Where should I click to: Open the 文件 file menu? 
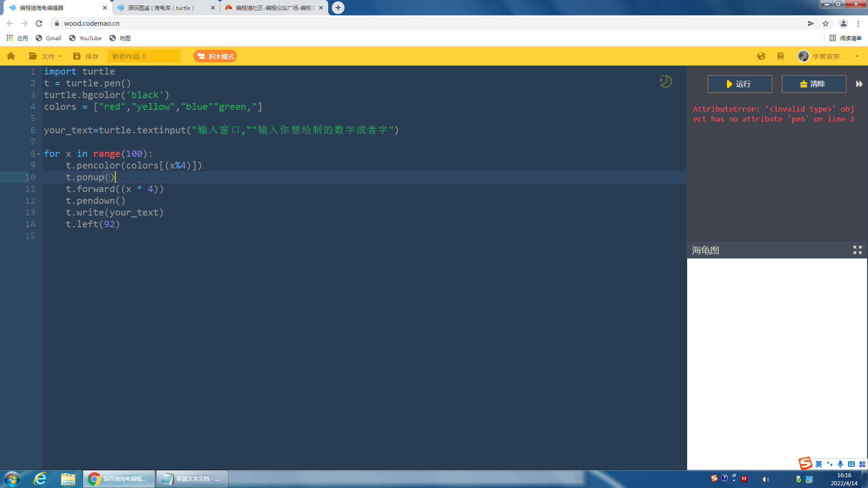(x=45, y=56)
